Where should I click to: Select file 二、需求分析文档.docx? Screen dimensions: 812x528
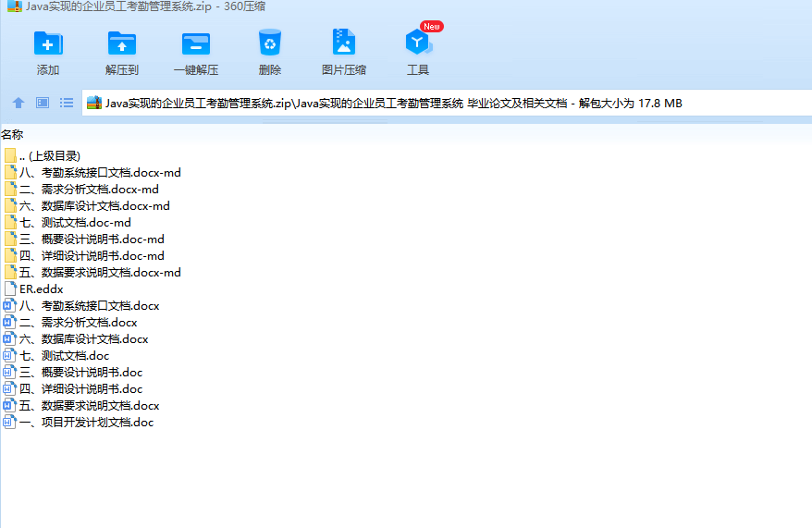click(70, 322)
